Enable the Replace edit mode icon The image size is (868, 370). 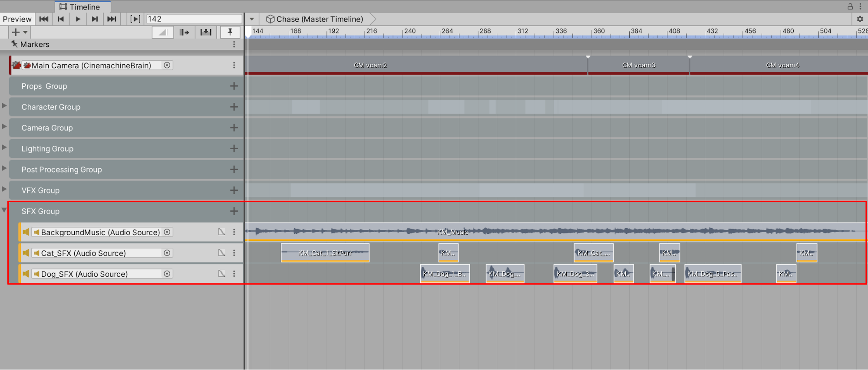coord(206,32)
